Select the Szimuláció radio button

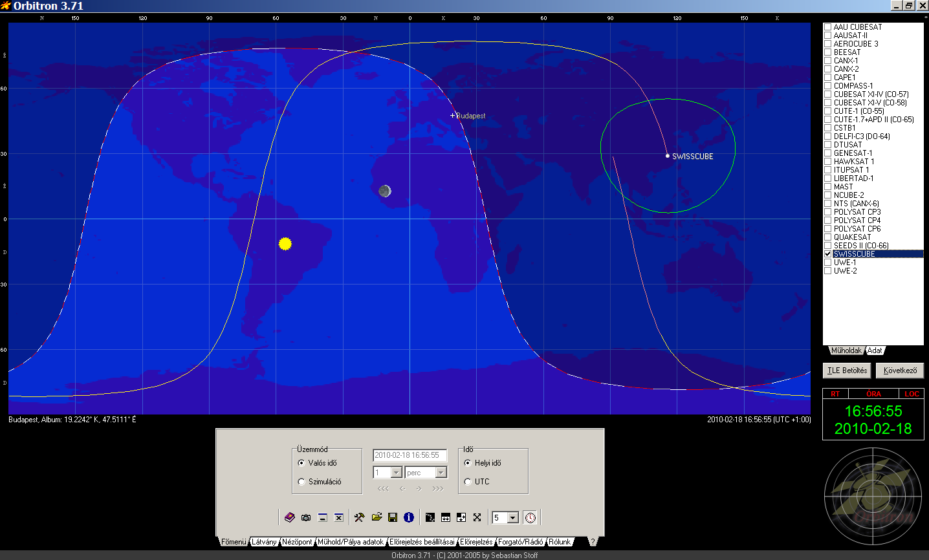point(301,482)
